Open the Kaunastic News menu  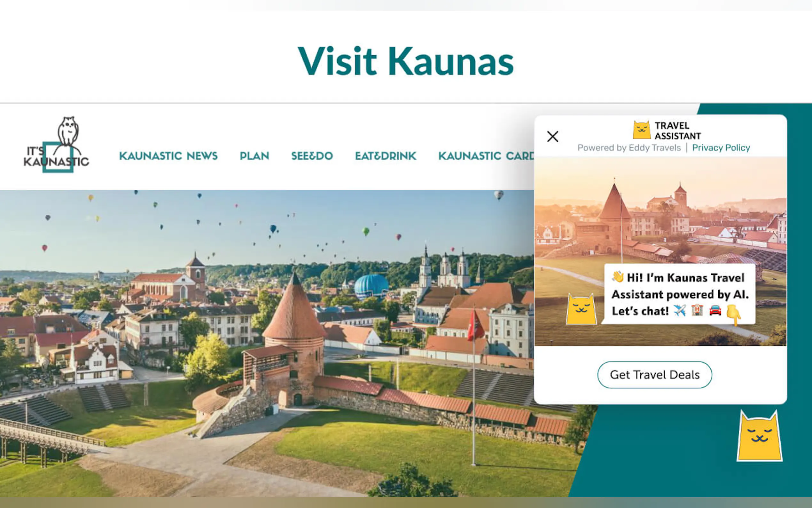[x=168, y=156]
